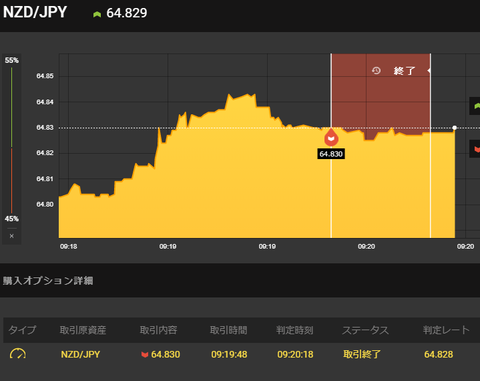Click the NZD/JPY pair title
The width and height of the screenshot is (480, 381).
pos(35,12)
